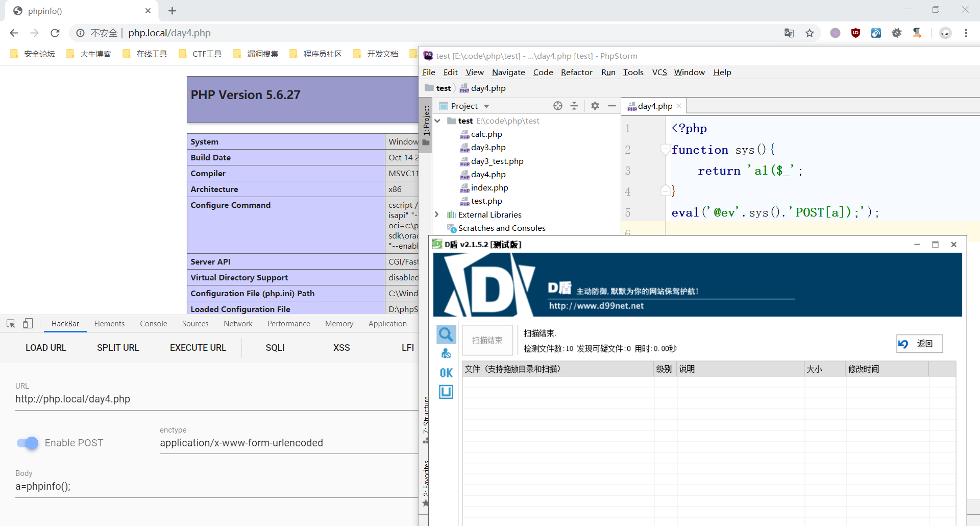Click the HackBar URL input field
This screenshot has width=980, height=526.
point(216,399)
